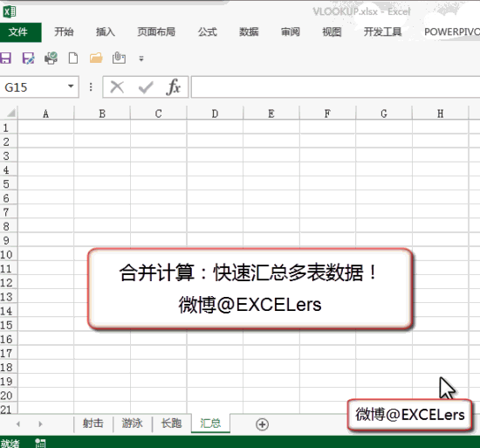This screenshot has height=448, width=480.
Task: Click the 就绪 Ready status text
Action: pyautogui.click(x=10, y=444)
